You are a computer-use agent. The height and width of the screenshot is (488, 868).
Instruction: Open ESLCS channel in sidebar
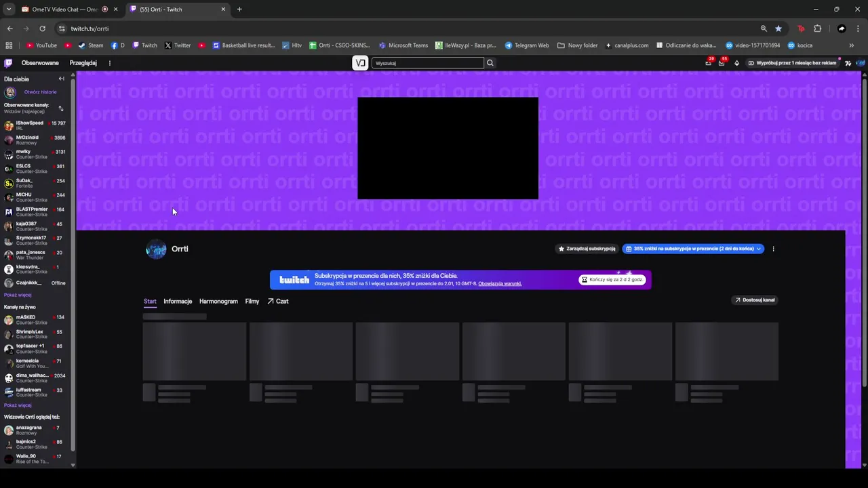pyautogui.click(x=35, y=168)
